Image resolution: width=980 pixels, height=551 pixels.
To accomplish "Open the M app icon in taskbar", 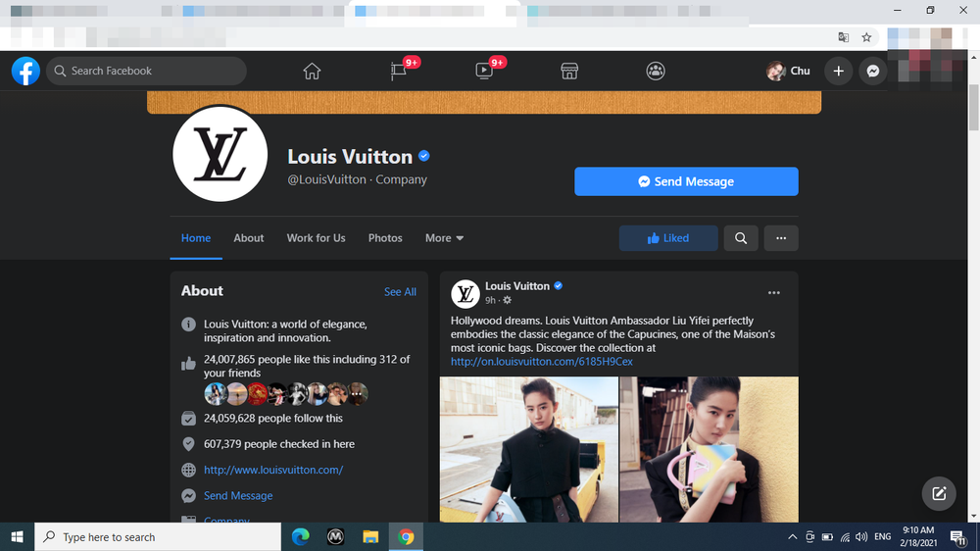I will click(335, 536).
